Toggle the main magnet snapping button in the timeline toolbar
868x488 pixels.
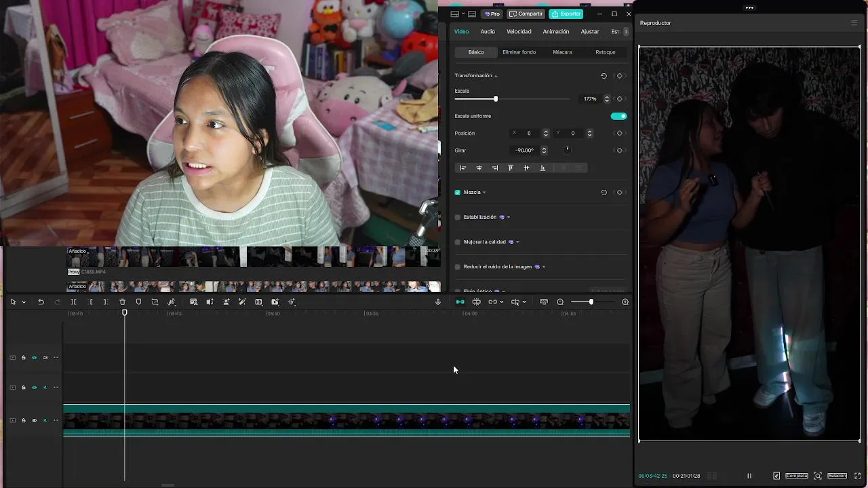[460, 302]
